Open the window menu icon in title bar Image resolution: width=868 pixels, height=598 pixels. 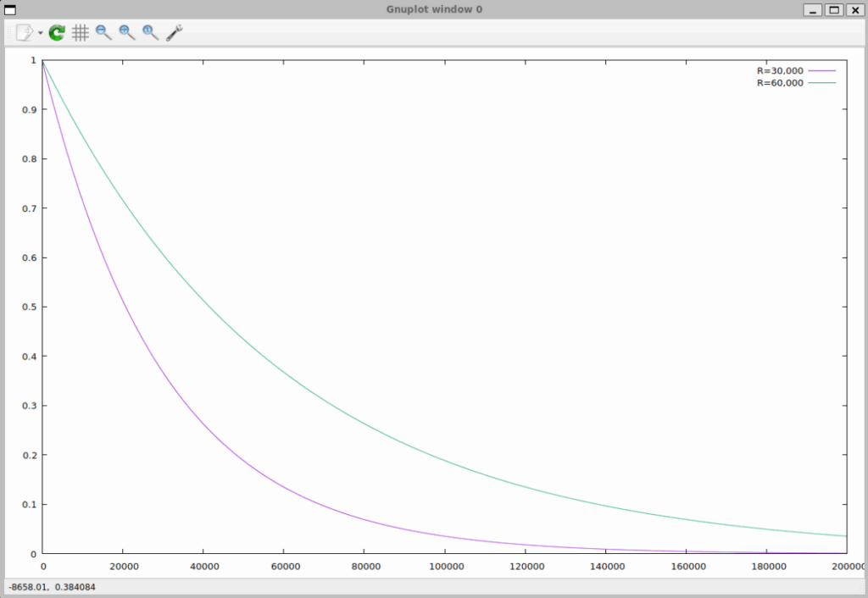(11, 9)
